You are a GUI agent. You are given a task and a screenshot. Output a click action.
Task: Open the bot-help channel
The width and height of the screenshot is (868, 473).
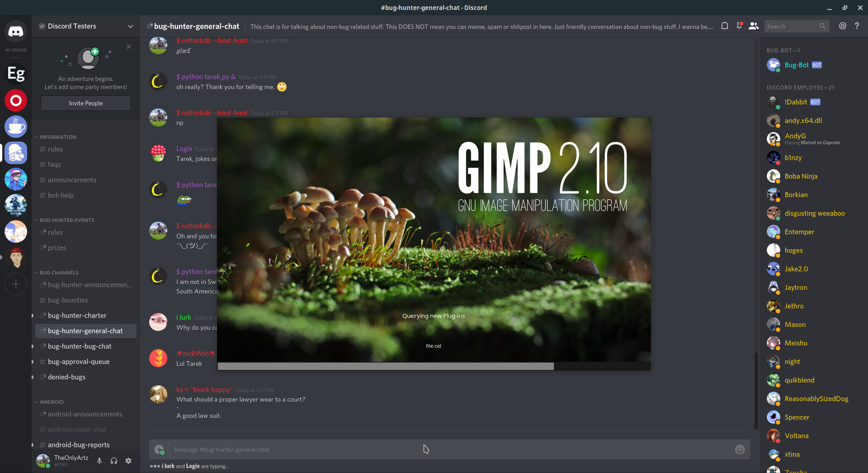(x=86, y=195)
